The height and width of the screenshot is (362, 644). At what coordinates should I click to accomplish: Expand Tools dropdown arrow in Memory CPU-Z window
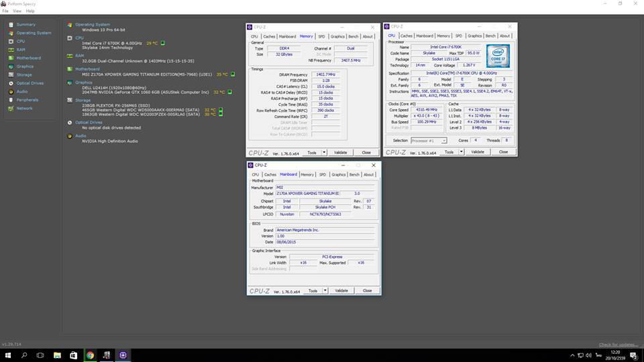click(324, 153)
